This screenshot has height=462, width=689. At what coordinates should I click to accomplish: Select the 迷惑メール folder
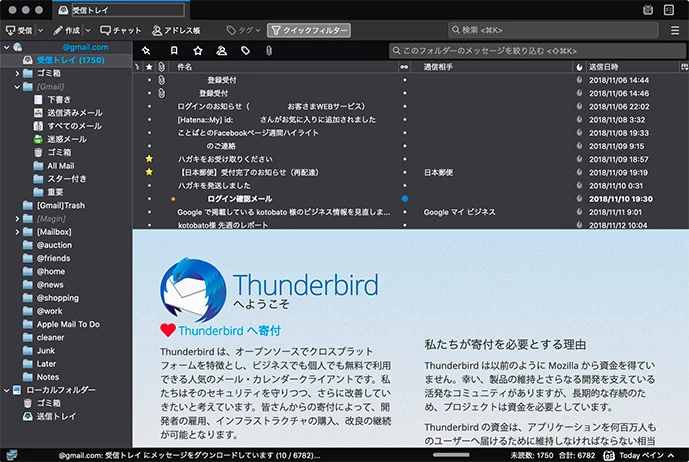67,139
